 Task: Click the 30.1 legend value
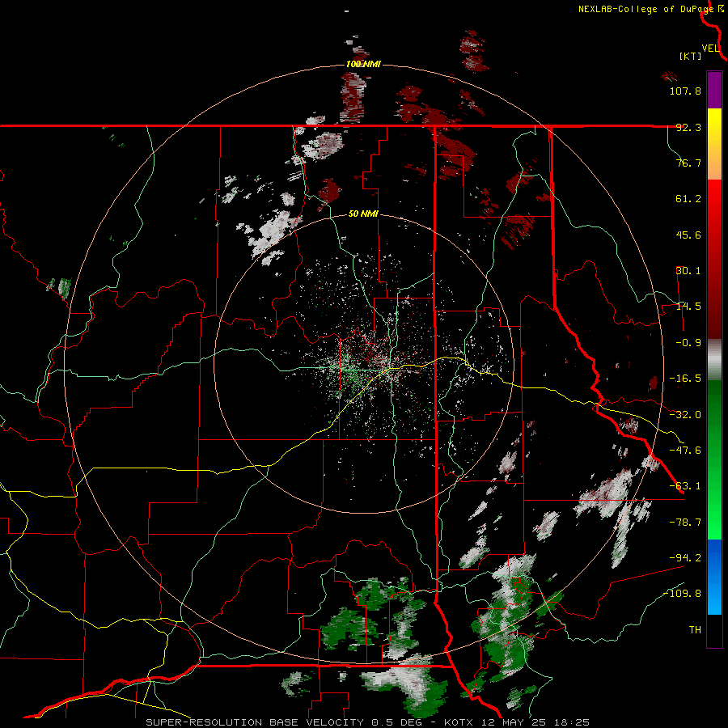point(688,271)
